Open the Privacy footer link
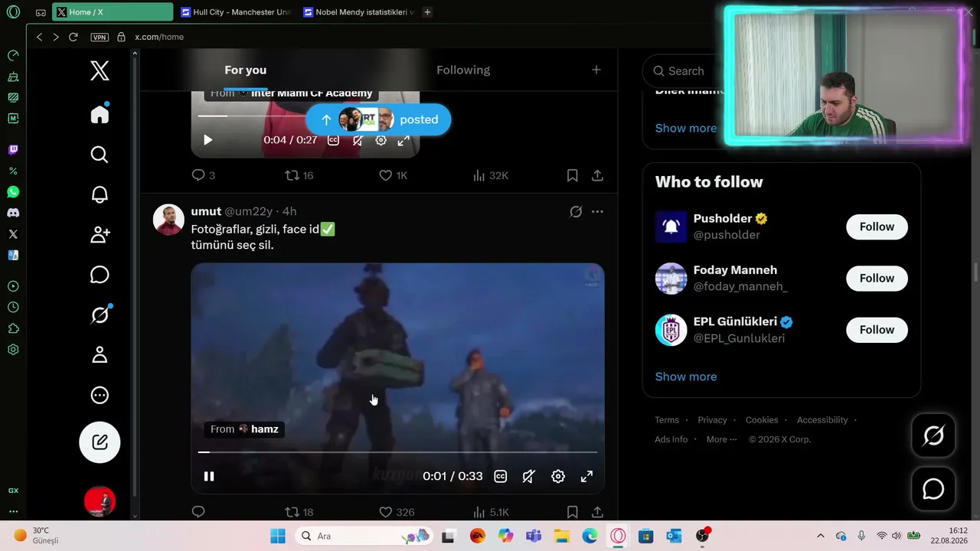 pos(712,420)
